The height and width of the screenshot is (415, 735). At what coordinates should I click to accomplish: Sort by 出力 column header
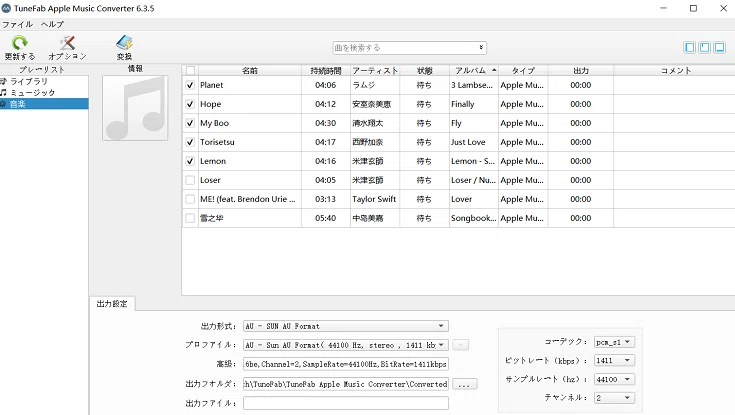[581, 70]
